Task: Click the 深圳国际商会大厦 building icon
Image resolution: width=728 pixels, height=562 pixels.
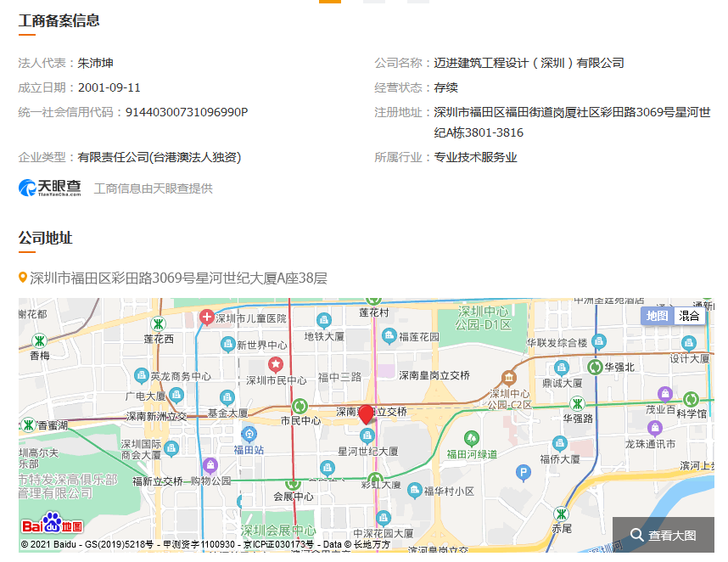Action: click(171, 448)
